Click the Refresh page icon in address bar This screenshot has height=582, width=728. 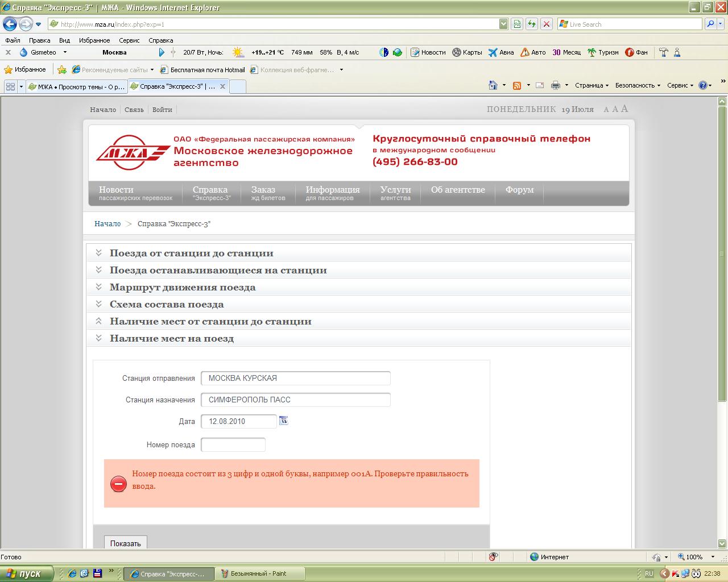[531, 24]
